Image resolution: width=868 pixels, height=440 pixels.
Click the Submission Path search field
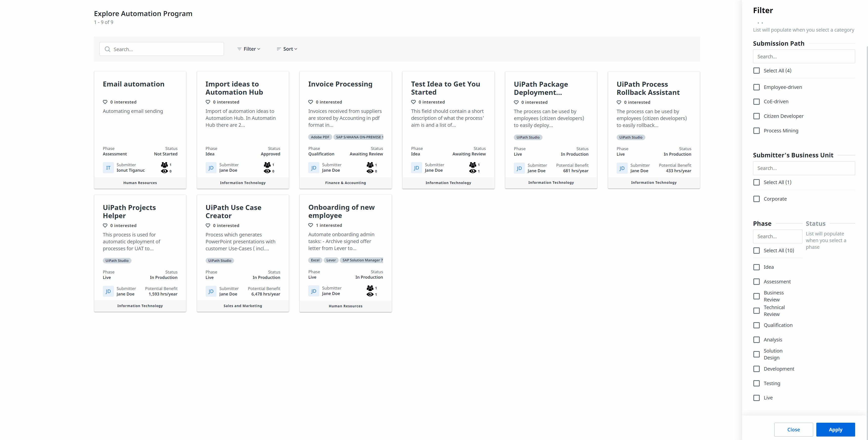(x=804, y=57)
